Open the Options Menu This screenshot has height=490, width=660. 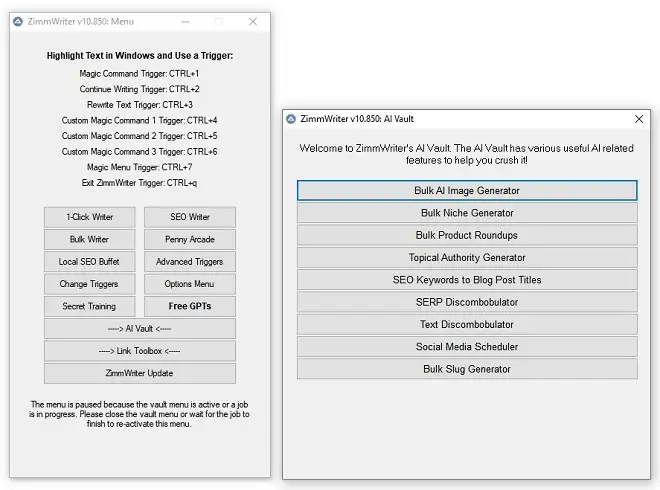coord(190,284)
